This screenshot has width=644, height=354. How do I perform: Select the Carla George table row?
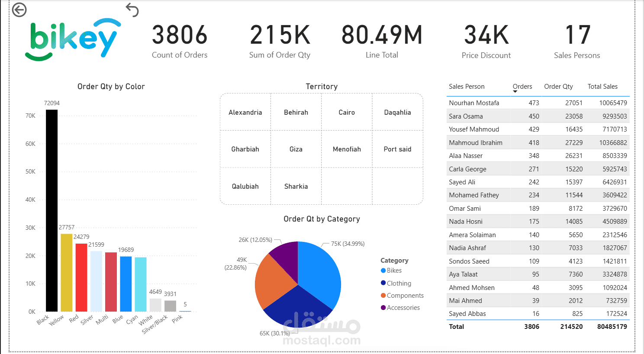538,169
